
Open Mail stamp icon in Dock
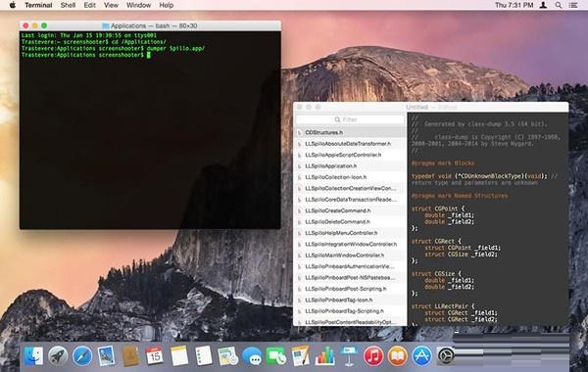tap(107, 355)
